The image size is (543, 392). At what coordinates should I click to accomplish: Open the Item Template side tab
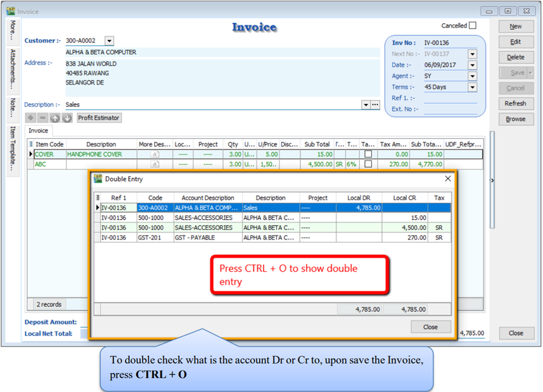point(12,149)
